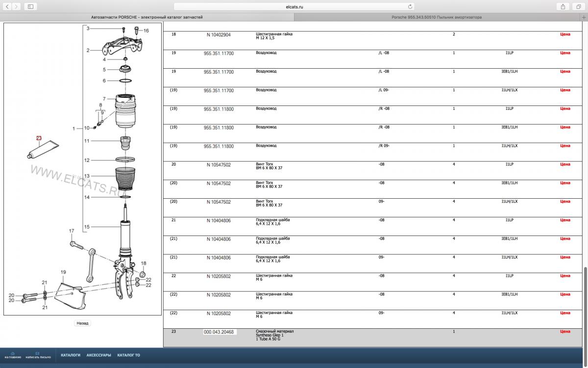Open the КАТАЛОГИ menu item
Screen dimensions: 588x368
point(71,355)
